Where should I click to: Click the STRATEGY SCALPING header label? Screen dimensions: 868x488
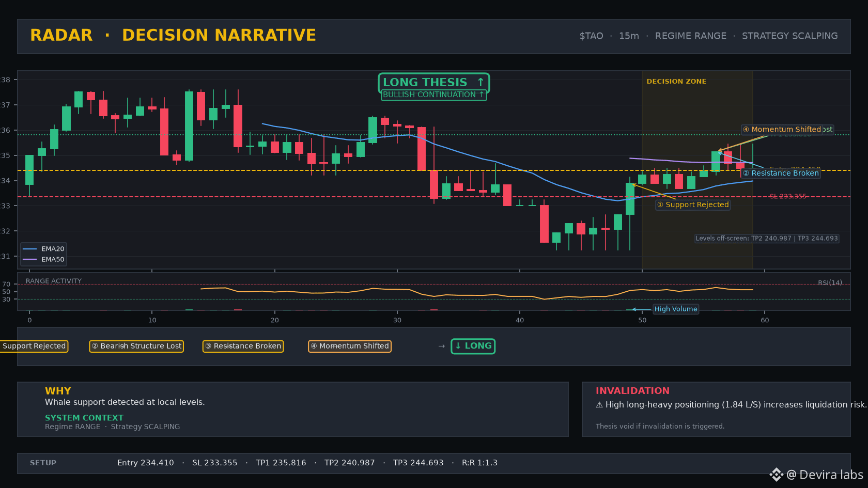pos(789,36)
